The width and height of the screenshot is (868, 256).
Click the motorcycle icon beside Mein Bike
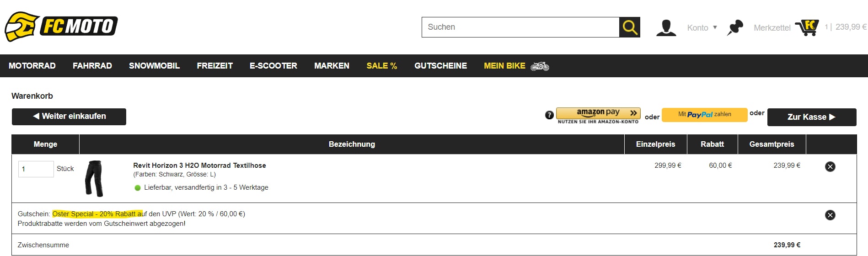click(540, 66)
